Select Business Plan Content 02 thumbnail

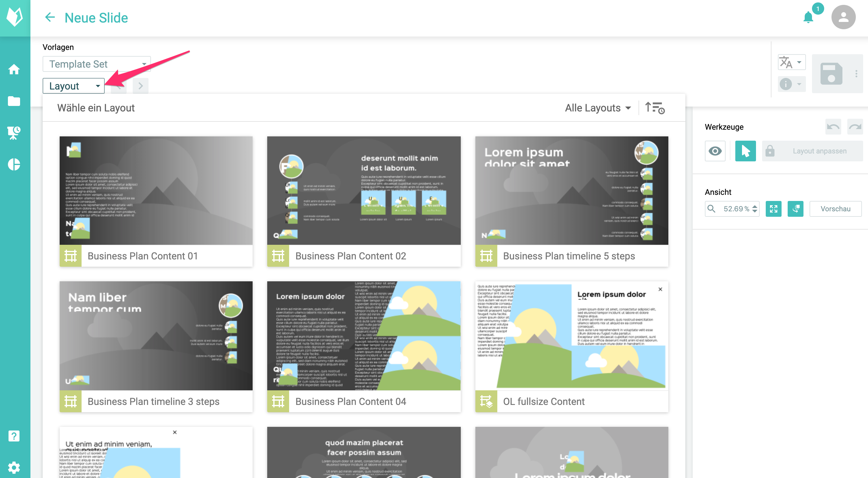(x=364, y=191)
